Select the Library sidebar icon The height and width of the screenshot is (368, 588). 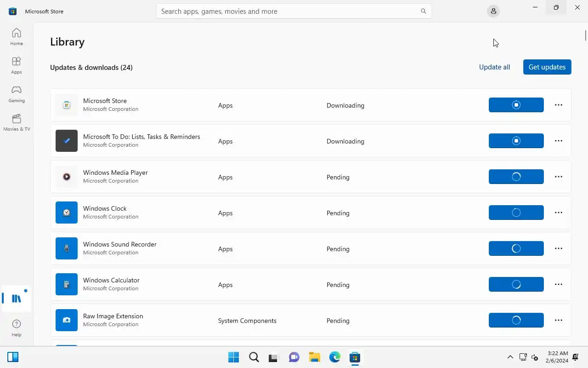pos(17,299)
